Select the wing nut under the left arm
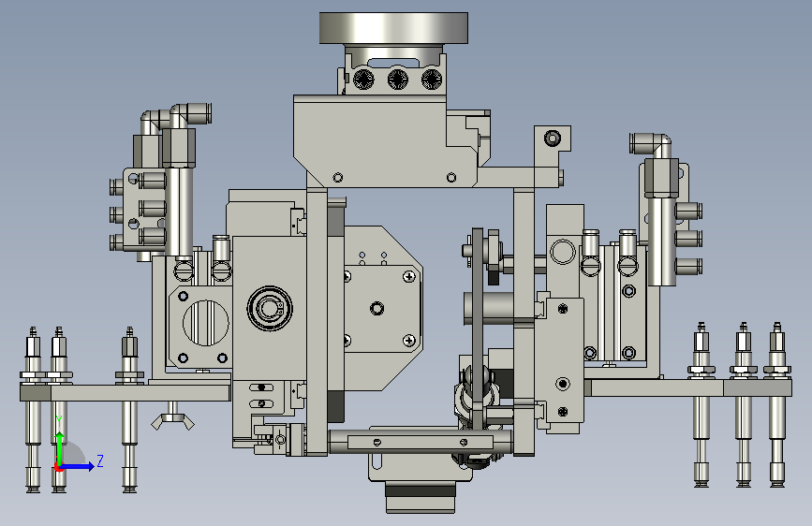This screenshot has width=812, height=526. coord(172,420)
